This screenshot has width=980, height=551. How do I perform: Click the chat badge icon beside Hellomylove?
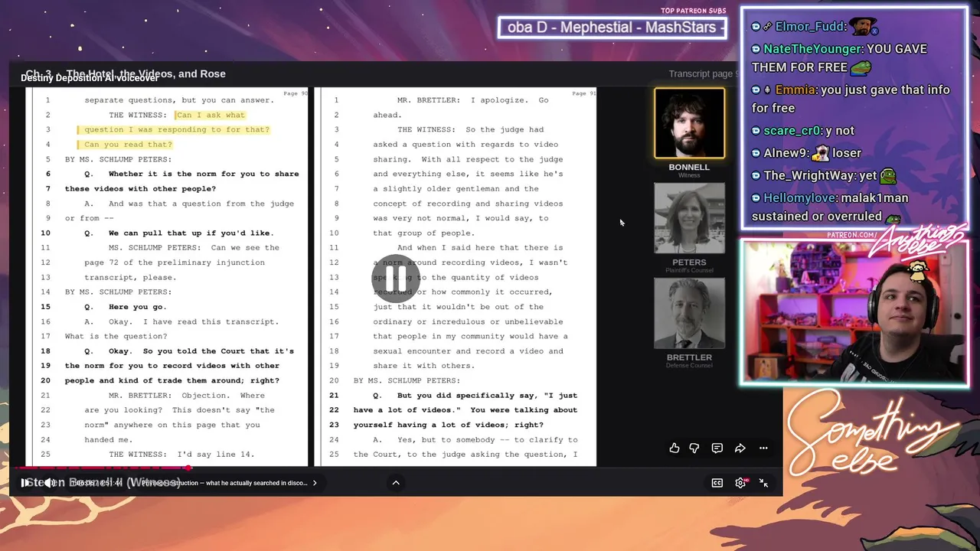(x=756, y=198)
